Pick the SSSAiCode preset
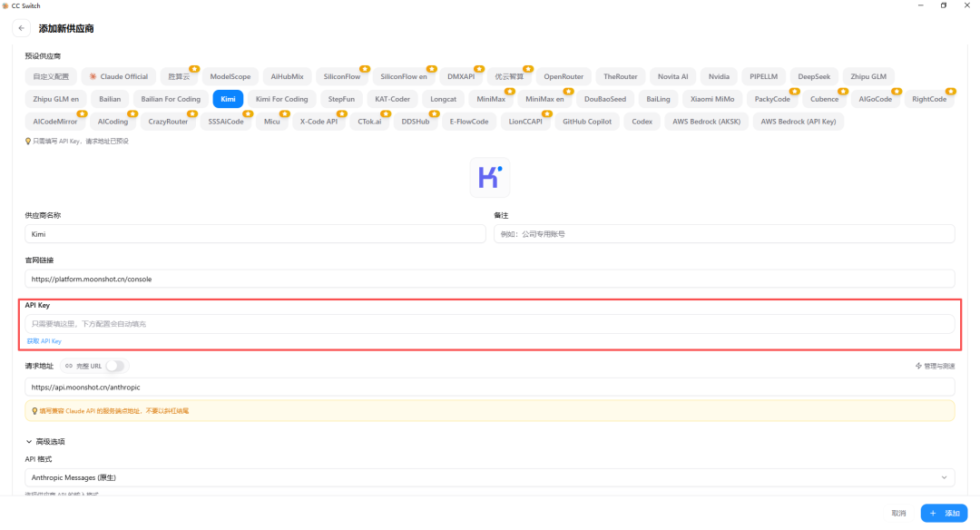980x530 pixels. click(x=226, y=122)
